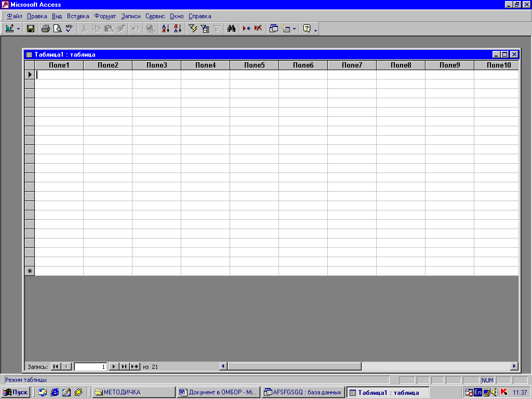Copy selection with the copy icon
Screen dimensions: 532x399
[x=96, y=29]
